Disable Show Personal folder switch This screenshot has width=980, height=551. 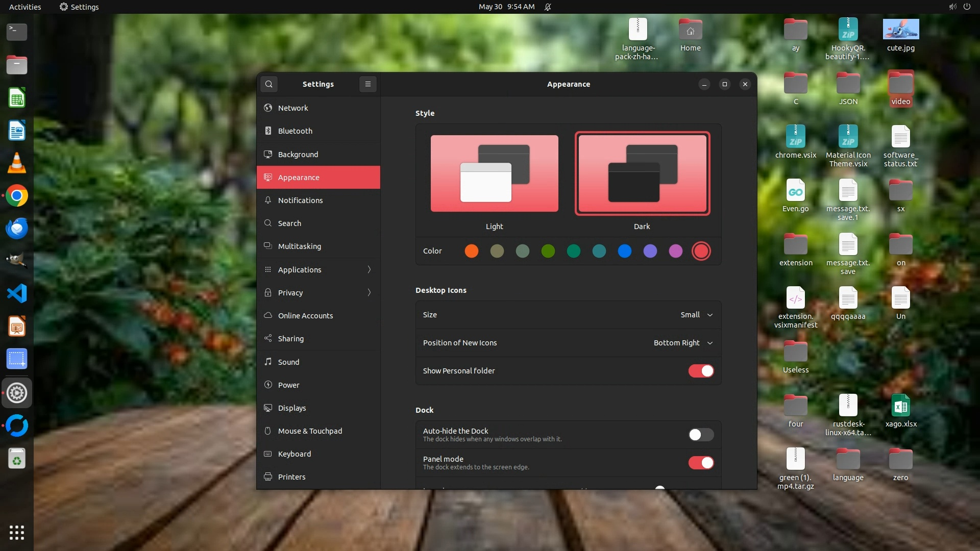pos(701,371)
